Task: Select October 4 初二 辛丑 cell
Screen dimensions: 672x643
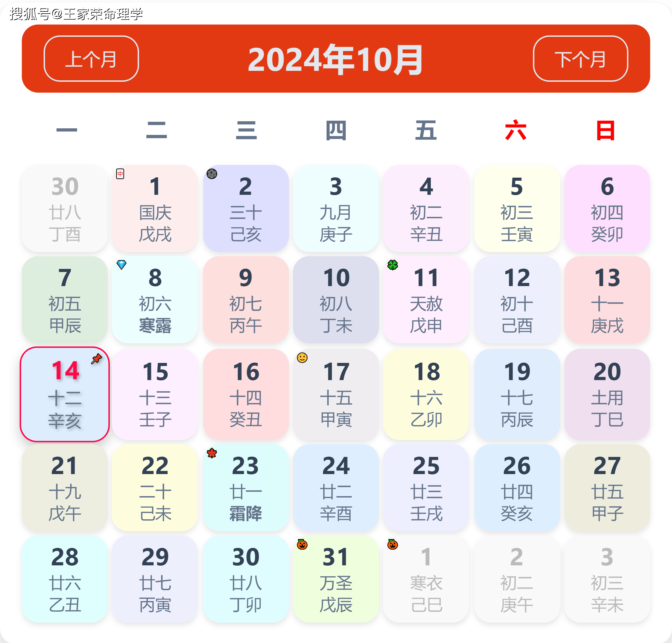Action: (x=426, y=209)
